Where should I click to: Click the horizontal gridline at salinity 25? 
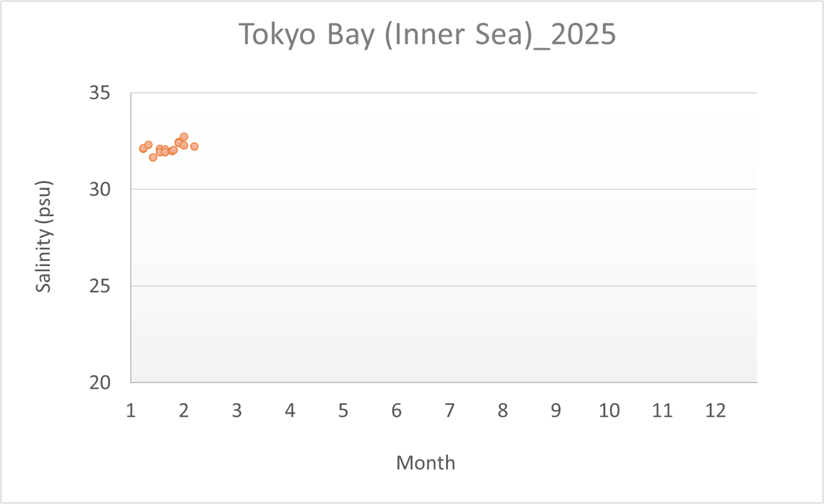click(x=443, y=286)
